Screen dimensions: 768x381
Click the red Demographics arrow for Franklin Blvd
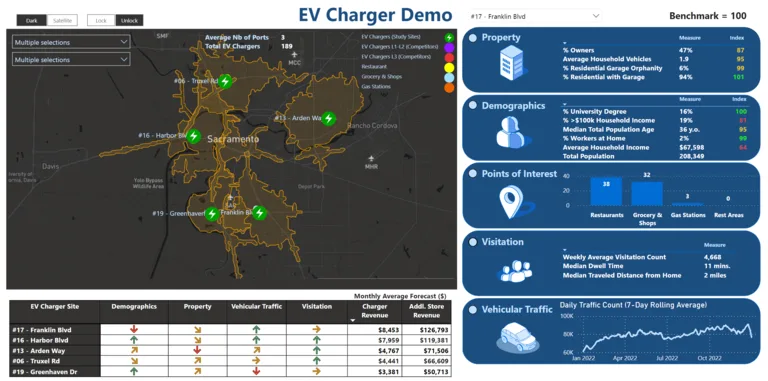click(134, 330)
